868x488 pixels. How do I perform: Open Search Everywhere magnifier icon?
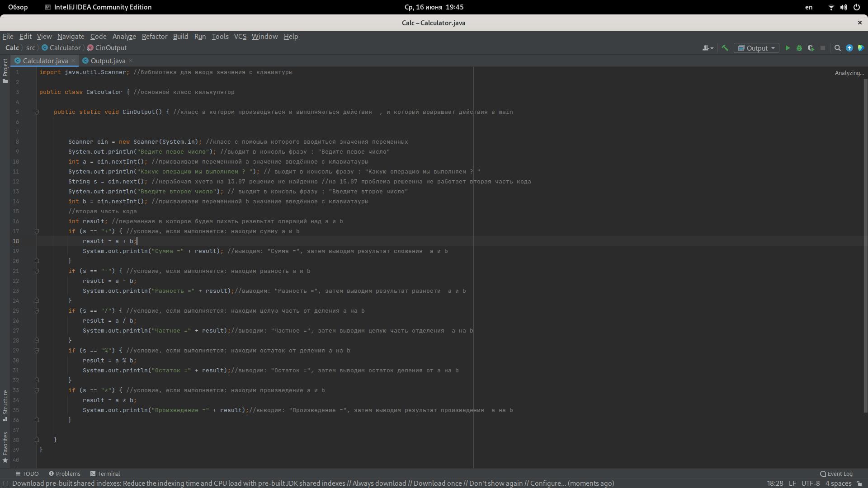point(837,48)
